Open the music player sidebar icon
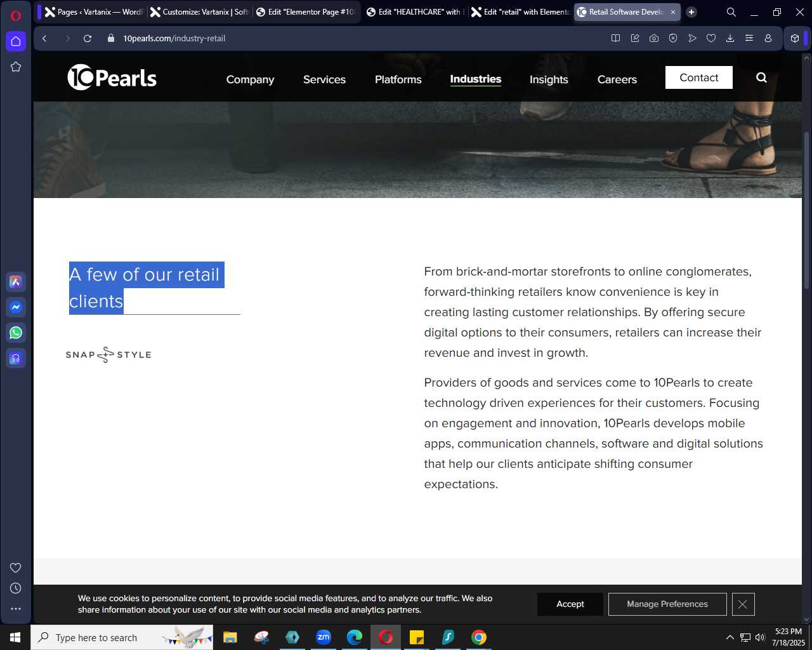The image size is (812, 650). [16, 358]
